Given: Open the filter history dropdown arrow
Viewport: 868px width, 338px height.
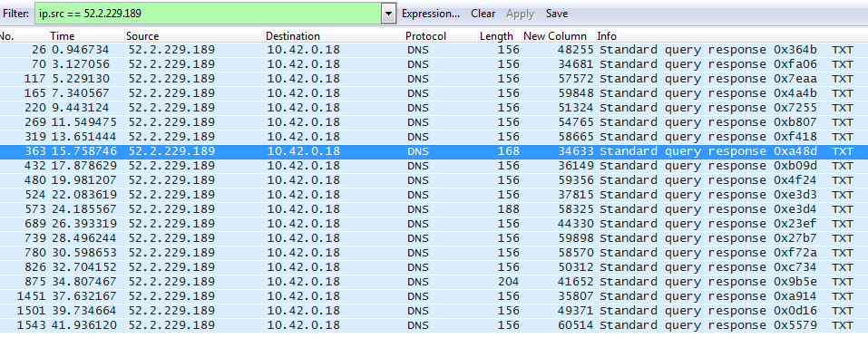Looking at the screenshot, I should pos(388,14).
